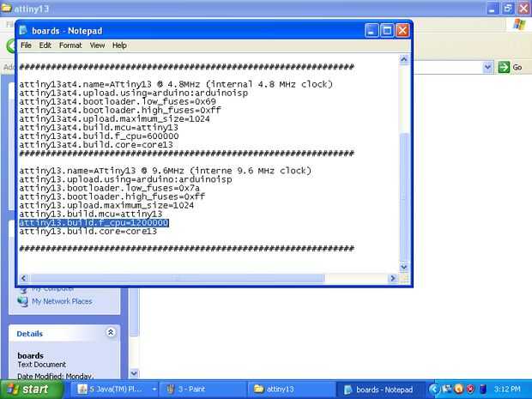The height and width of the screenshot is (399, 532).
Task: Click the Explorer green Back button
Action: pos(11,45)
